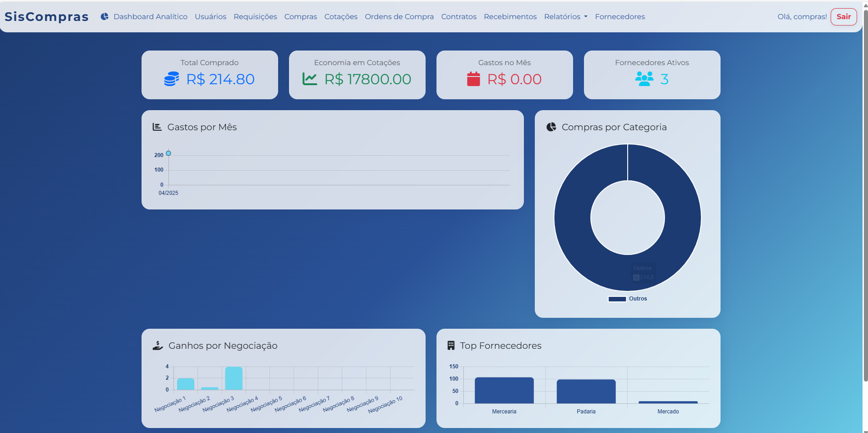Open the Cotações menu item
Screen dimensions: 868x433
(x=340, y=16)
